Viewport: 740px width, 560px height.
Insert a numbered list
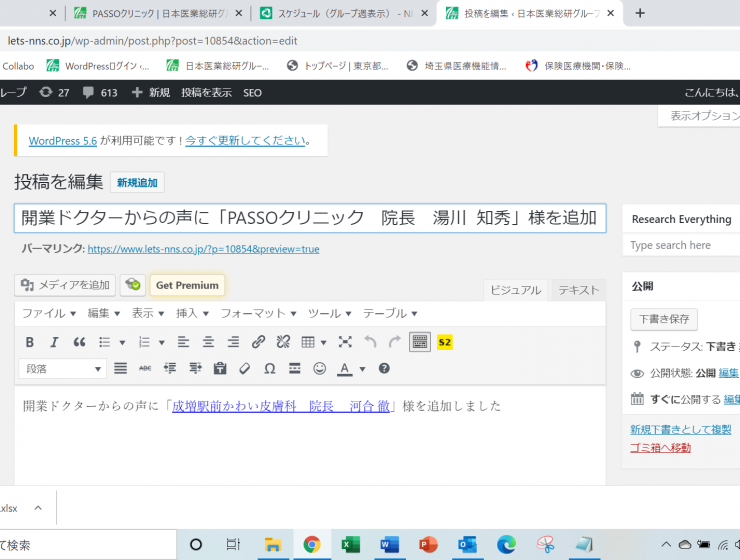tap(144, 342)
